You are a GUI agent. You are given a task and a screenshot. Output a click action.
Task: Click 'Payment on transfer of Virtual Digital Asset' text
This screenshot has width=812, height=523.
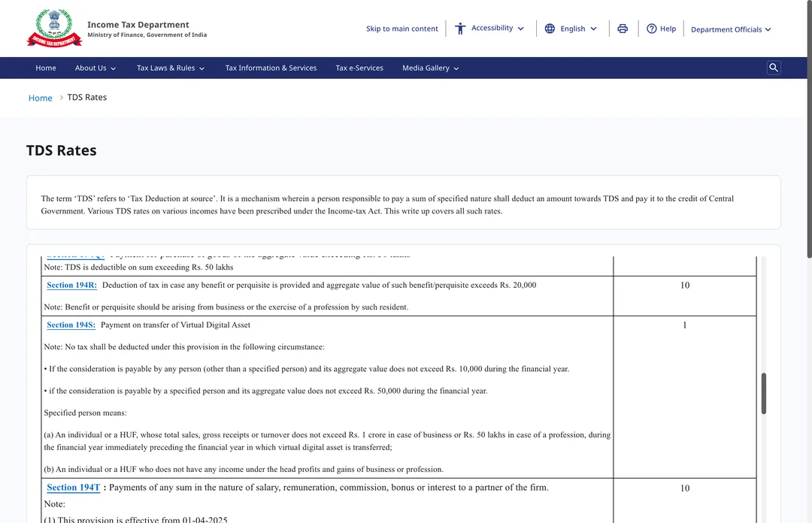(175, 325)
